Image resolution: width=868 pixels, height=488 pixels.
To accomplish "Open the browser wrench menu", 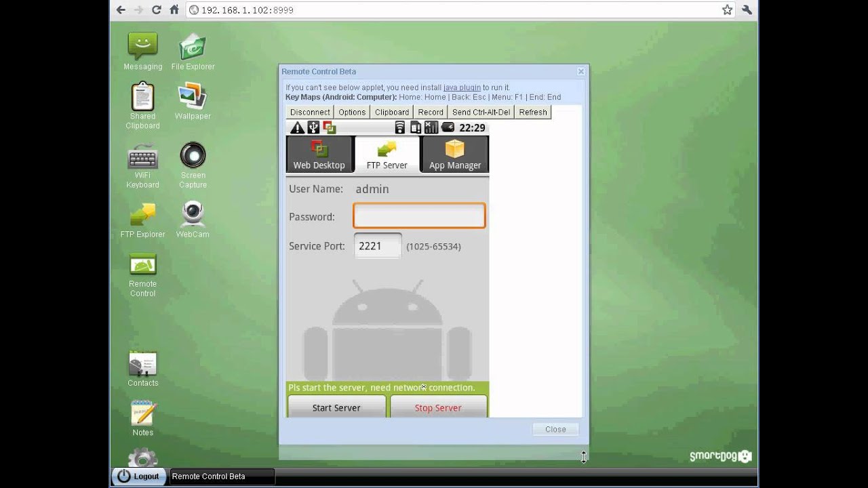I will pyautogui.click(x=747, y=9).
